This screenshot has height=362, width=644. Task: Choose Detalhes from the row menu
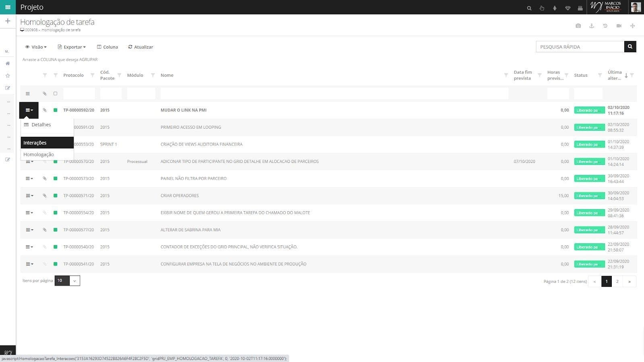pos(47,125)
